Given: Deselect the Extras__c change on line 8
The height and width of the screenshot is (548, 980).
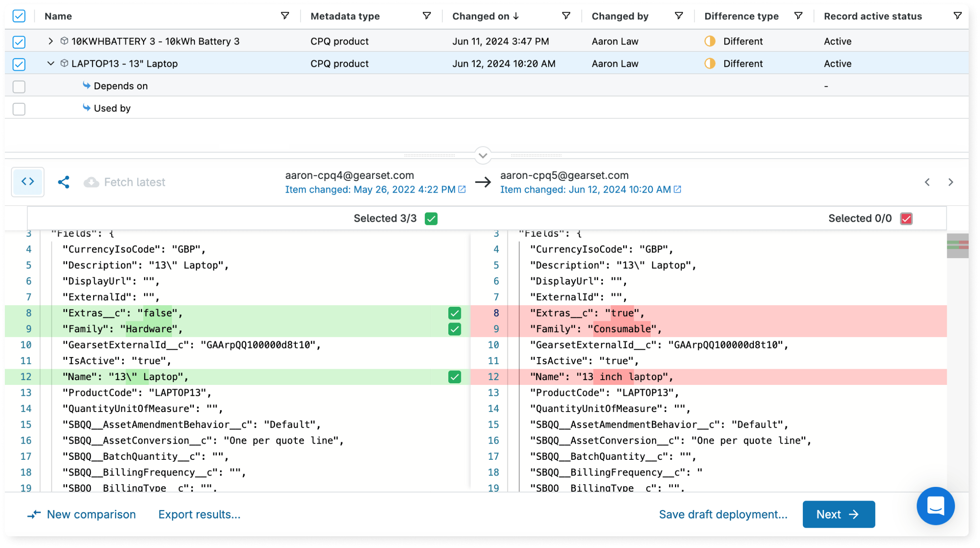Looking at the screenshot, I should [455, 313].
